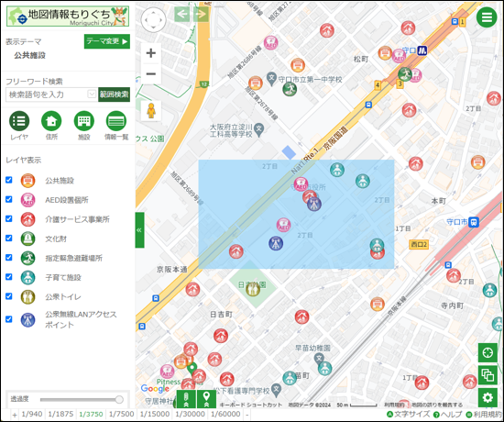The image size is (504, 422).
Task: Open the pin marker tool tab
Action: [x=206, y=399]
